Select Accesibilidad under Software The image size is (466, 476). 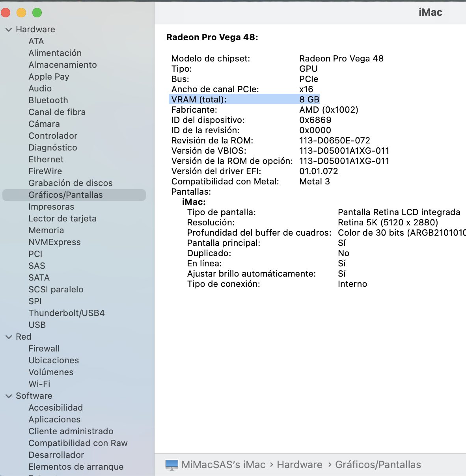pyautogui.click(x=56, y=407)
